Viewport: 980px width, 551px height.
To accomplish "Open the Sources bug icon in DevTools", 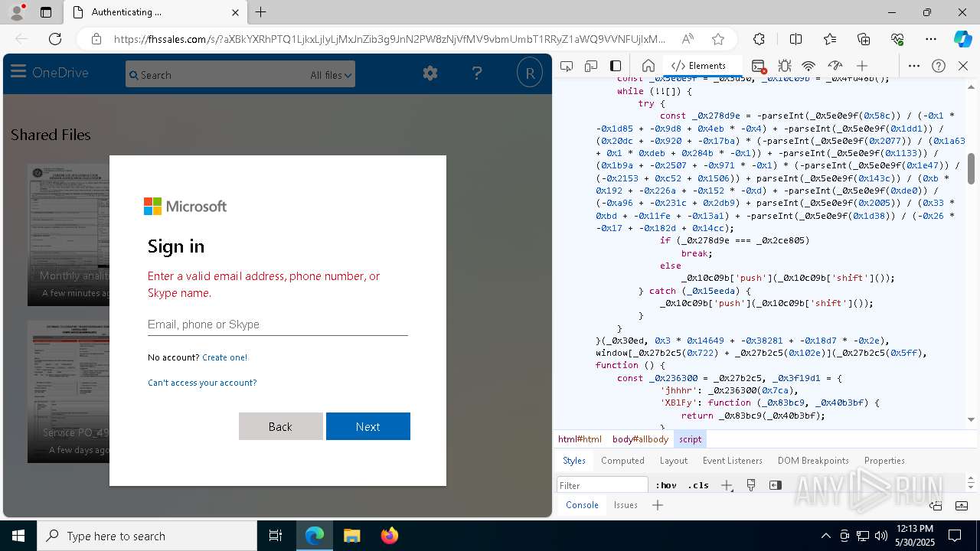I will (x=784, y=66).
